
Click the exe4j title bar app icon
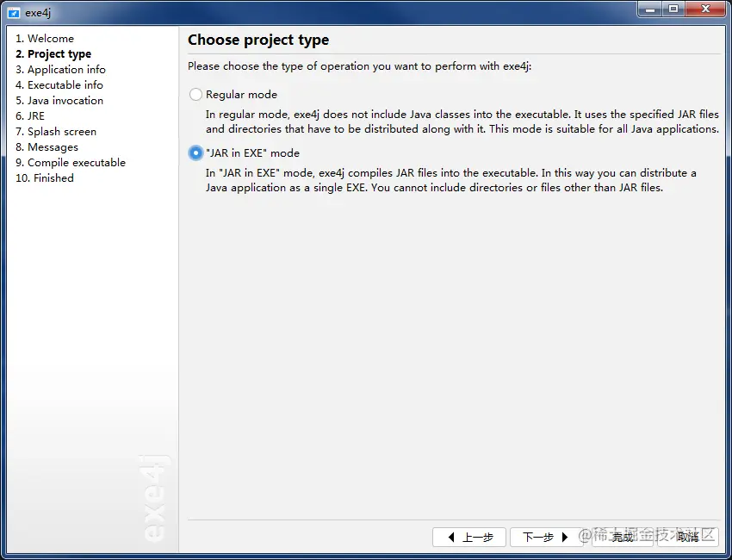(x=14, y=13)
